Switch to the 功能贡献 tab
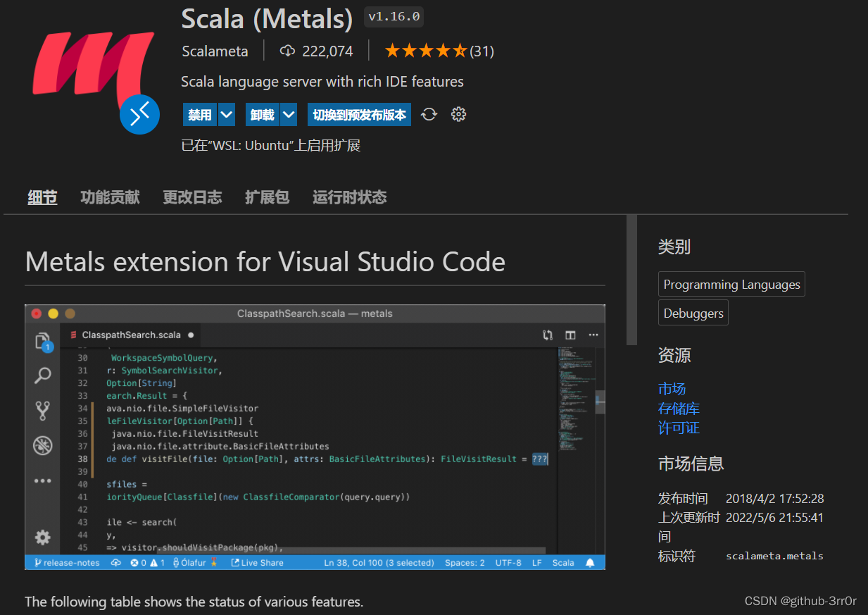This screenshot has width=868, height=615. 110,197
